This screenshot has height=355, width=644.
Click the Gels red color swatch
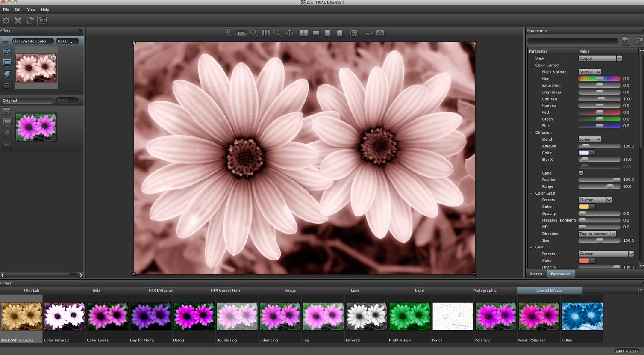[x=584, y=260]
